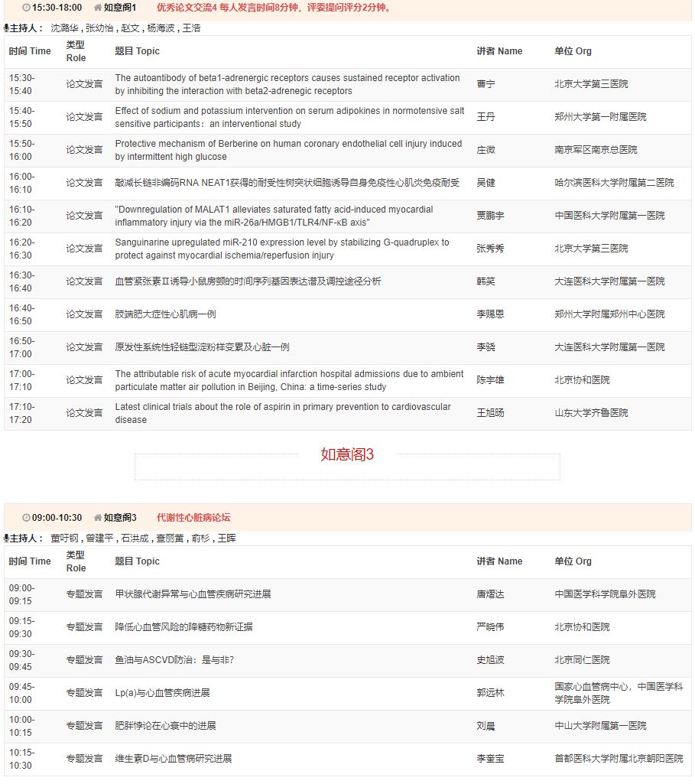Select topic 鱼油与ASCVD防治
The width and height of the screenshot is (695, 784).
click(x=174, y=660)
